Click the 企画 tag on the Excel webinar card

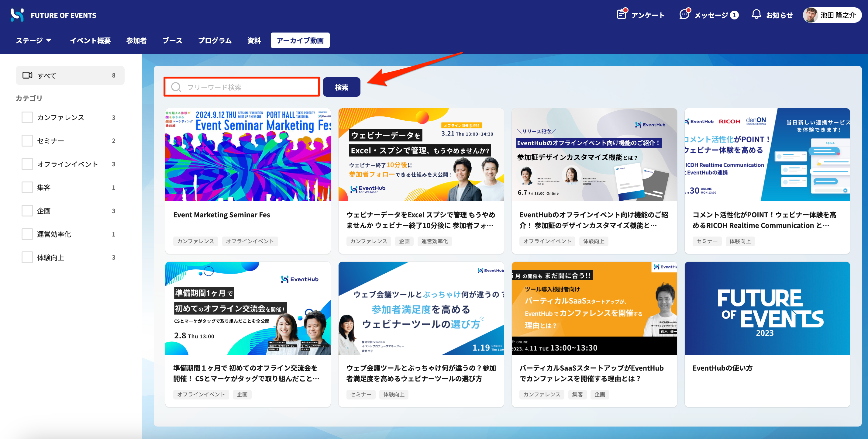tap(404, 241)
